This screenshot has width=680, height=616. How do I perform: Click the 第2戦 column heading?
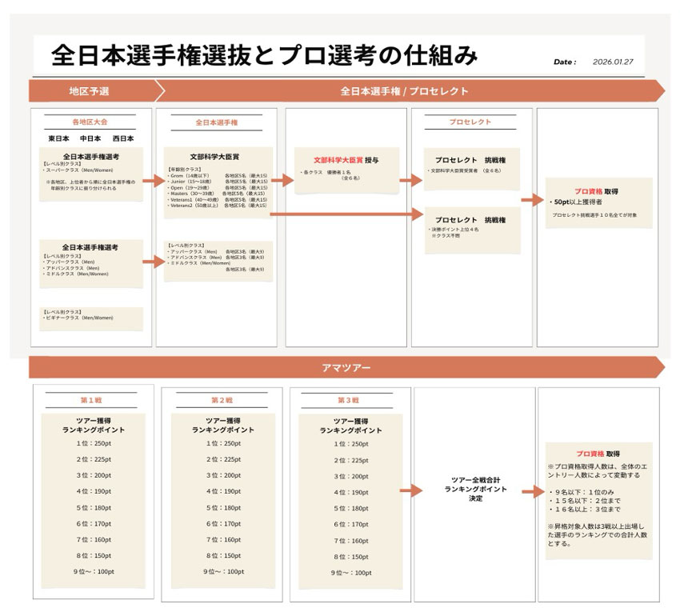[x=222, y=400]
